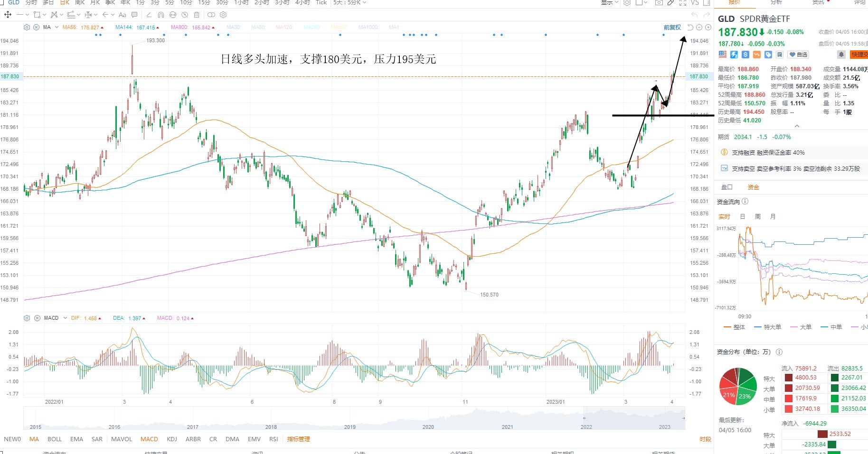Viewport: 868px width, 454px height.
Task: Delete drawings with the trash icon
Action: 197,15
